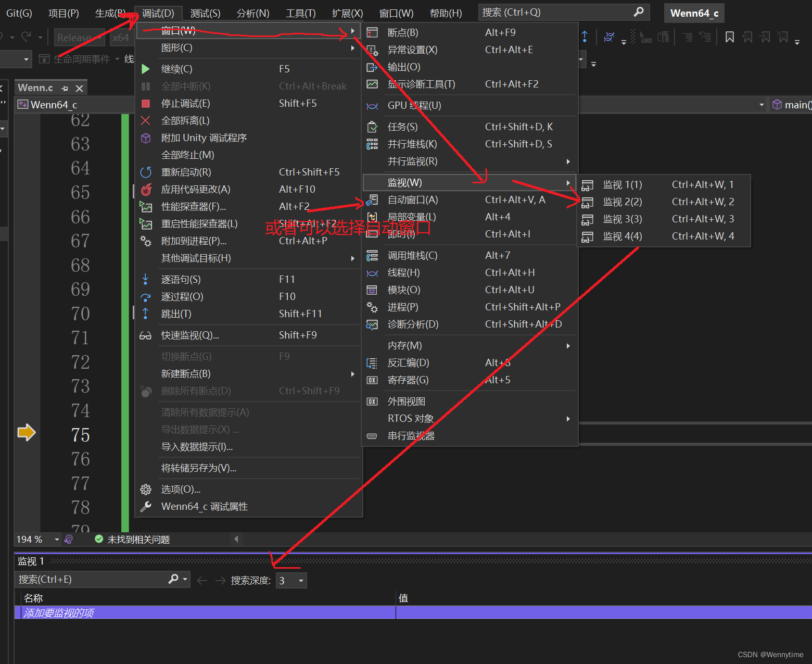Image resolution: width=812 pixels, height=664 pixels.
Task: Expand the Graphics (图形) submenu
Action: point(249,48)
